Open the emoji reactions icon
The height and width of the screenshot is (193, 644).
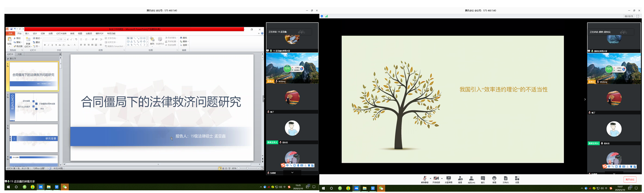point(494,178)
